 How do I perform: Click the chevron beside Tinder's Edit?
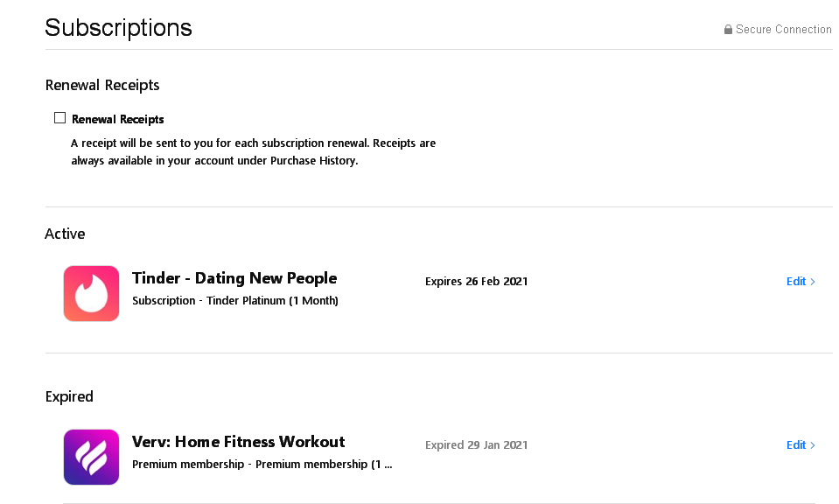pos(813,282)
